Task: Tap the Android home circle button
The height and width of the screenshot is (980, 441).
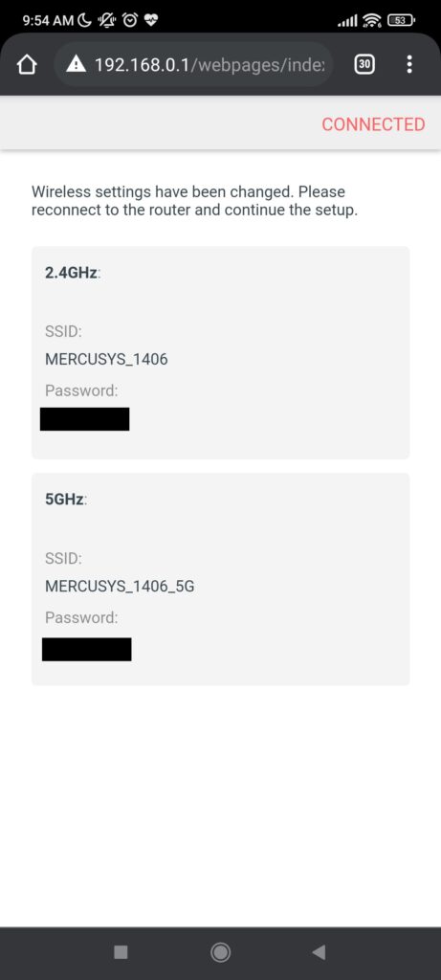Action: pos(220,952)
